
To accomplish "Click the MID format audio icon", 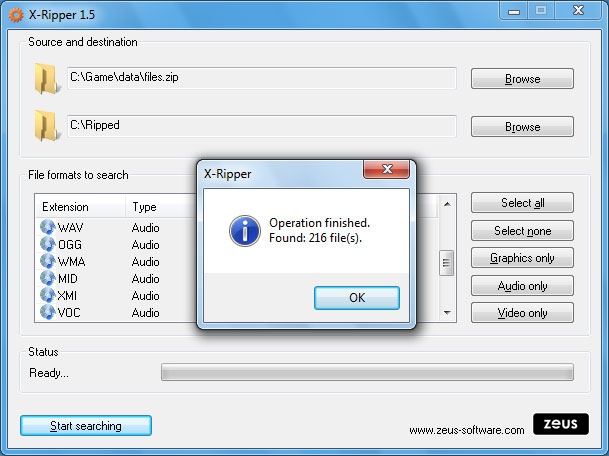I will coord(47,278).
